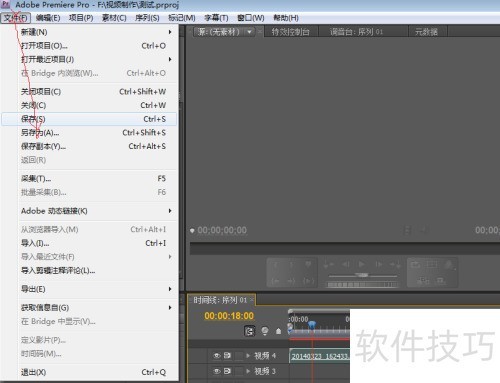The height and width of the screenshot is (383, 500).
Task: Click the dimmed set in point icon
Action: pyautogui.click(x=275, y=265)
